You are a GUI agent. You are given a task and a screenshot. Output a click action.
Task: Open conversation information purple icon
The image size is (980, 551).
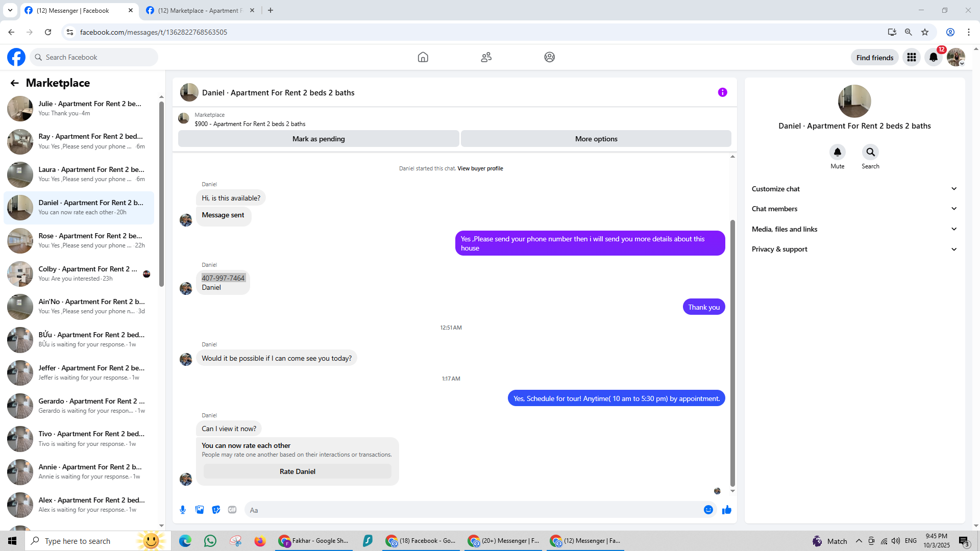(x=722, y=92)
